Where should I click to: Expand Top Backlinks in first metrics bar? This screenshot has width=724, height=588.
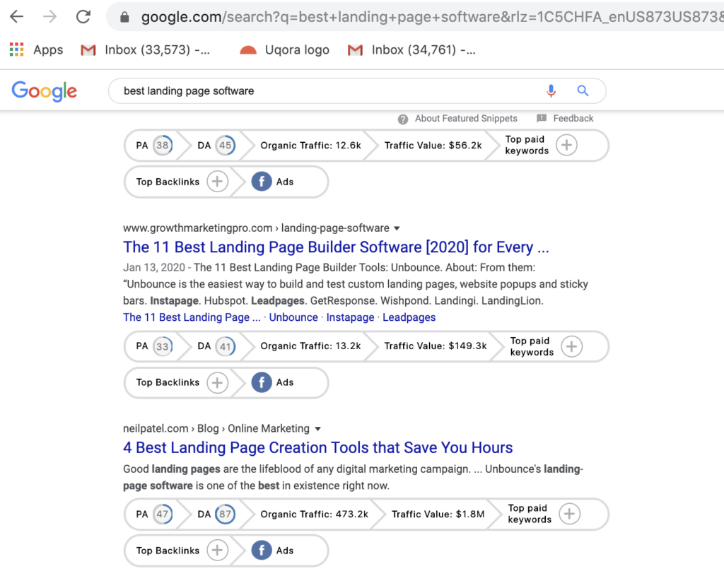[218, 182]
